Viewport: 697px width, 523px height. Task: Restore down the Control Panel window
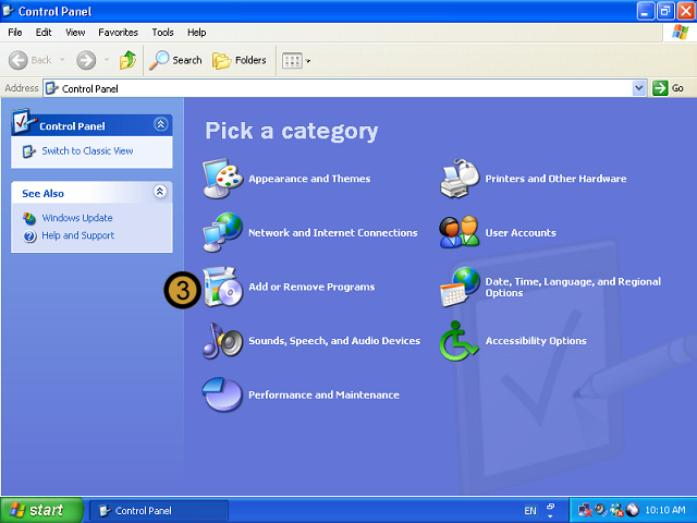(665, 11)
